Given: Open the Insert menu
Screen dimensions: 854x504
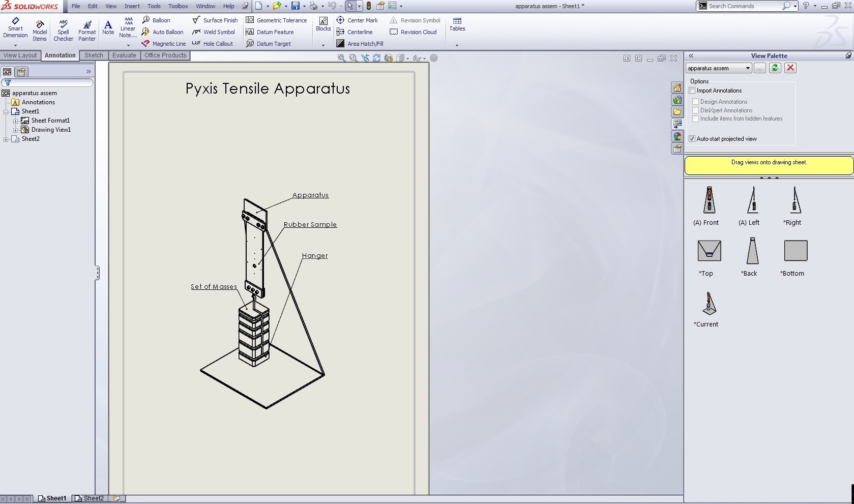Looking at the screenshot, I should [132, 6].
